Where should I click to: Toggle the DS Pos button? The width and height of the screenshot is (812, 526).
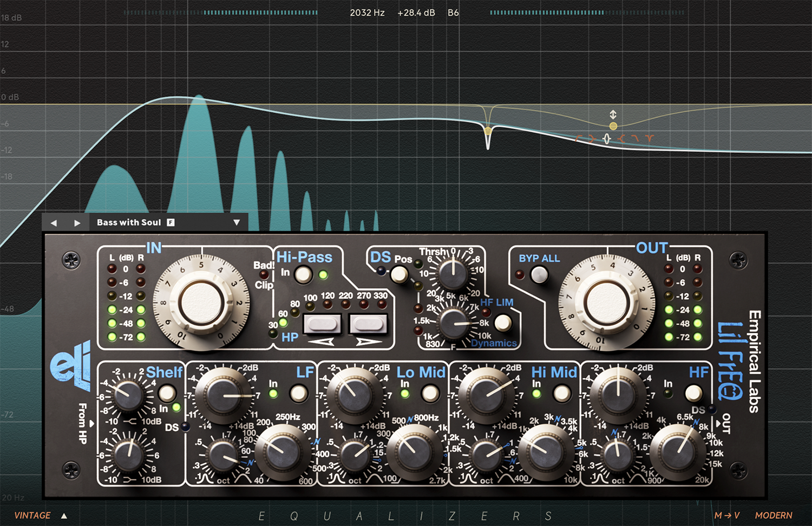pos(400,275)
